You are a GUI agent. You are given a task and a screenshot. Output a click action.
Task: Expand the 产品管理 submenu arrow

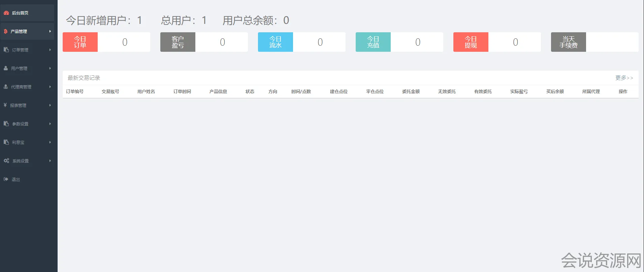(50, 31)
